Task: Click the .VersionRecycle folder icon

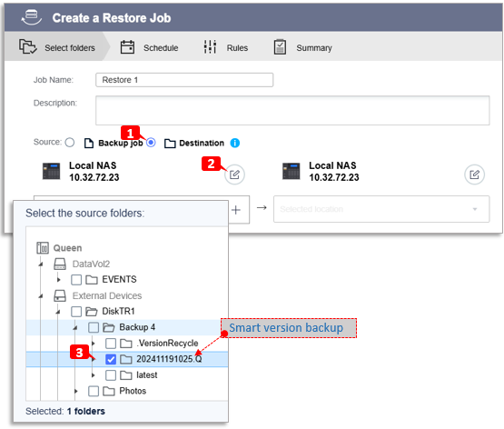Action: coord(126,344)
